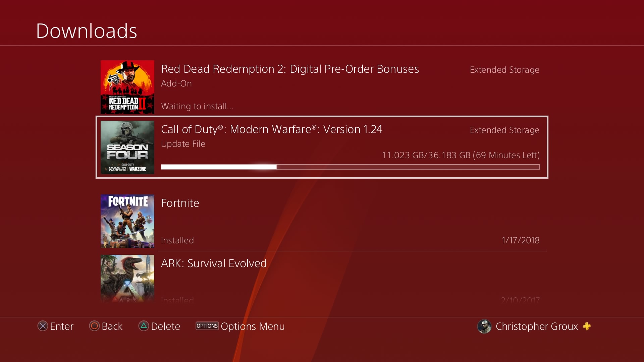Click the Update File label for Modern Warfare
The width and height of the screenshot is (644, 362).
point(183,142)
